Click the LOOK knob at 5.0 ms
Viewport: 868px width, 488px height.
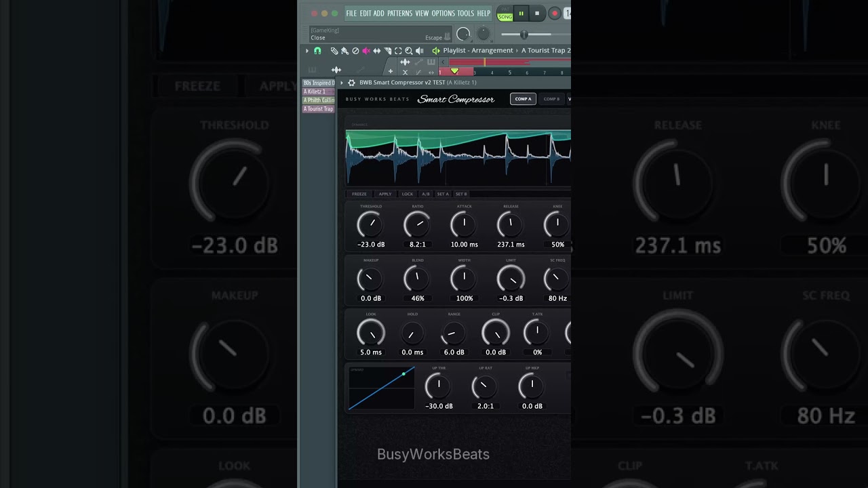point(370,332)
